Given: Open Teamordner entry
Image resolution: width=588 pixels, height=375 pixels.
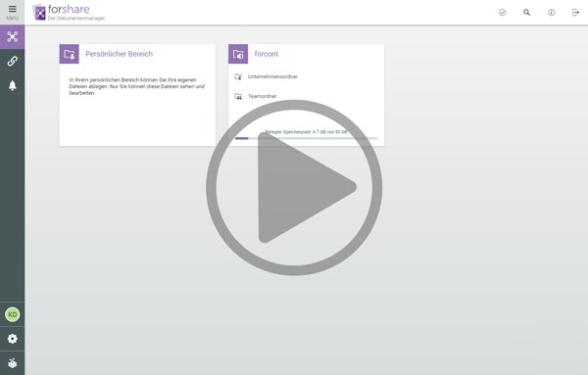Looking at the screenshot, I should pos(262,96).
